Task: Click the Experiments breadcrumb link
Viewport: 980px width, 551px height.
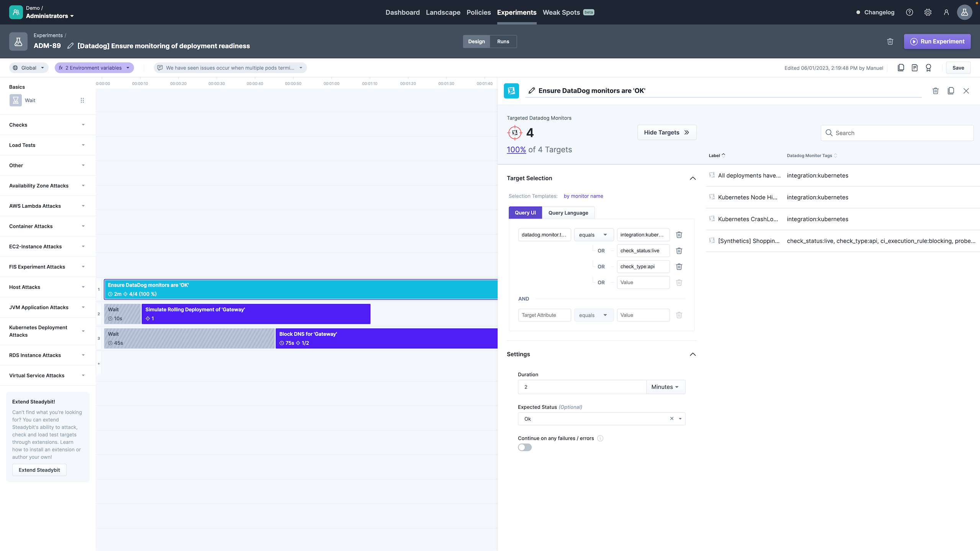Action: pos(48,35)
